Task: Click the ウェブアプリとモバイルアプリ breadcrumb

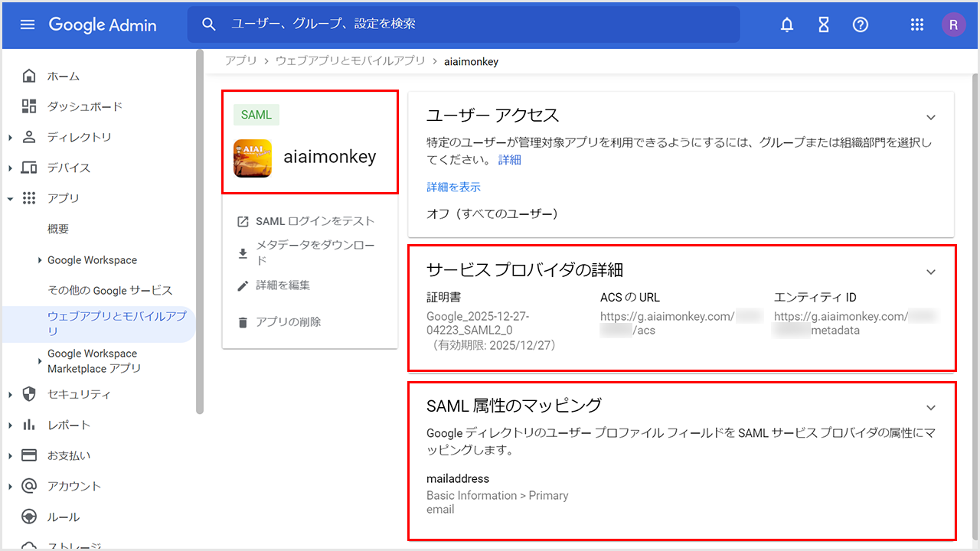Action: point(350,60)
